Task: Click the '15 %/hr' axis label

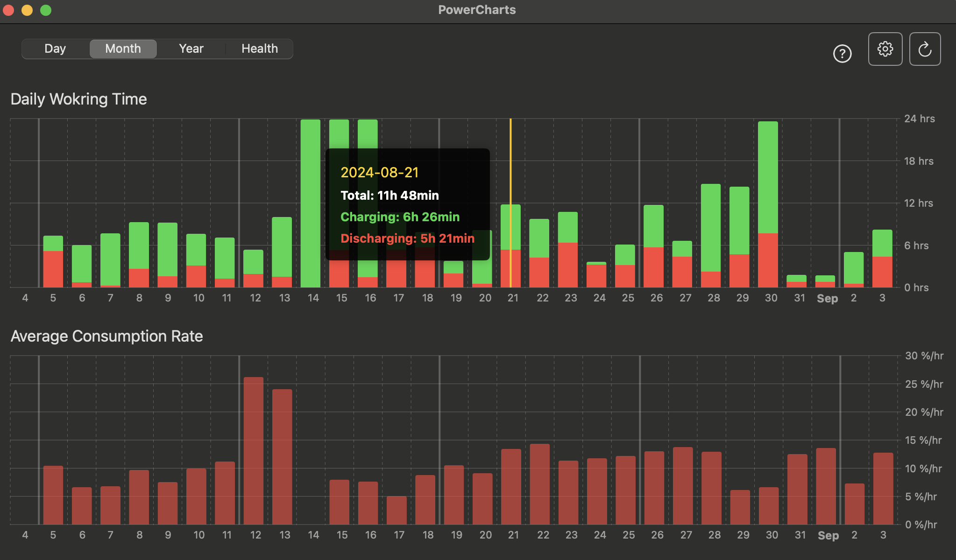Action: click(923, 440)
